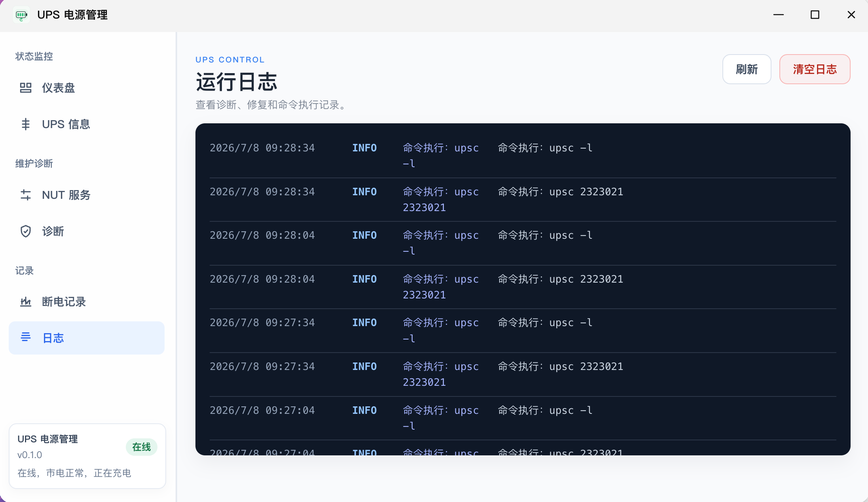
Task: Click timestamp 09:27:34 of the upsc 2323021 entry
Action: (262, 366)
